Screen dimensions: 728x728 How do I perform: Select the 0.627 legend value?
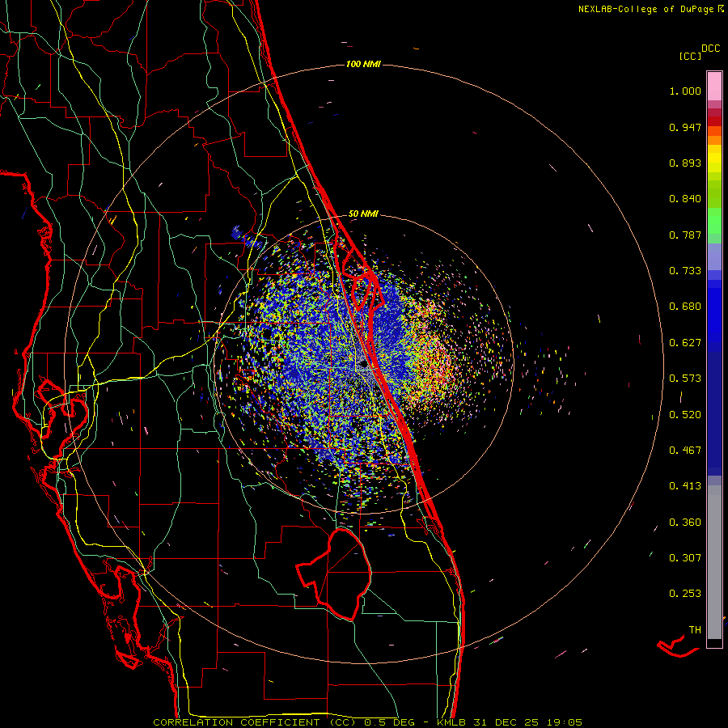(685, 343)
